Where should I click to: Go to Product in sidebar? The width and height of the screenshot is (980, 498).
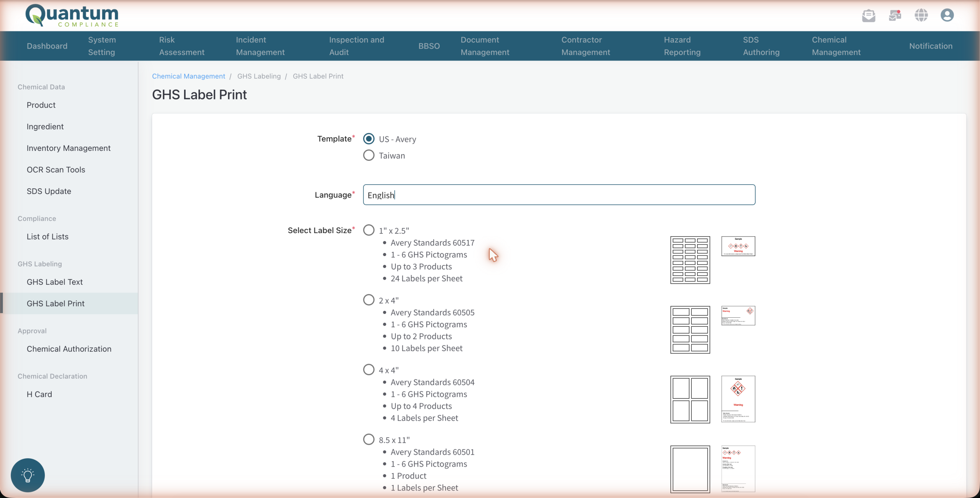41,105
